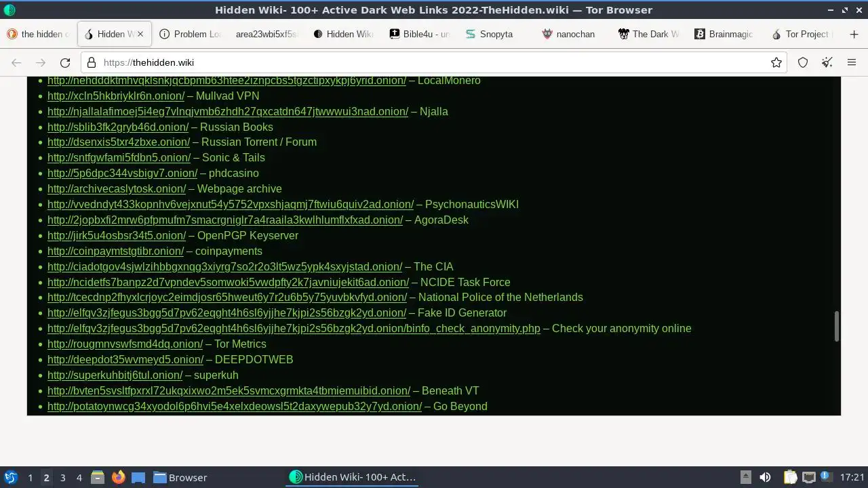This screenshot has width=868, height=488.
Task: Switch to the nanochan tab
Action: click(x=574, y=34)
